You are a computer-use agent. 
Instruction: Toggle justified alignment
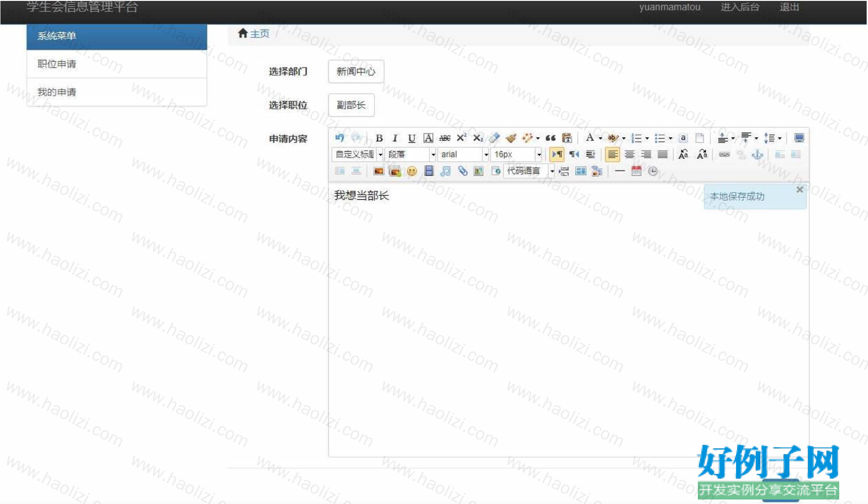click(x=663, y=154)
